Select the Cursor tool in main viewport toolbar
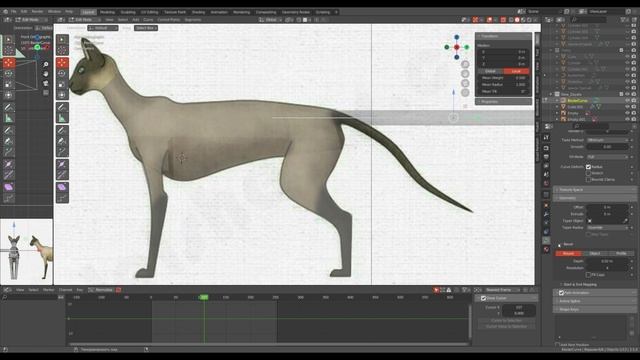 (x=62, y=51)
